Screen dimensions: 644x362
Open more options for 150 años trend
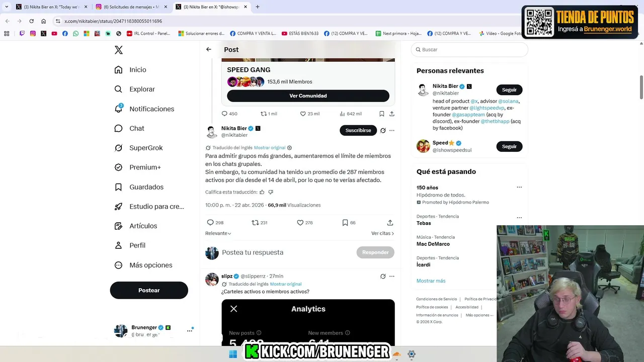[519, 187]
